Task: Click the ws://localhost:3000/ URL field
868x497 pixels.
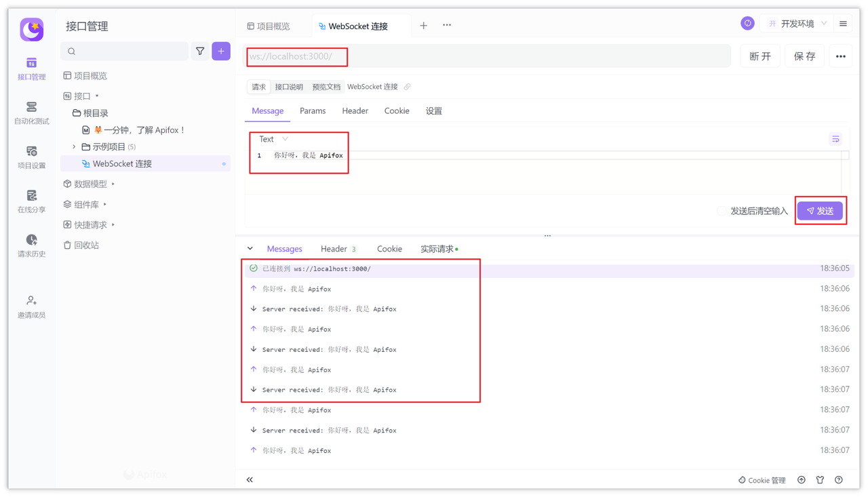Action: pos(488,56)
